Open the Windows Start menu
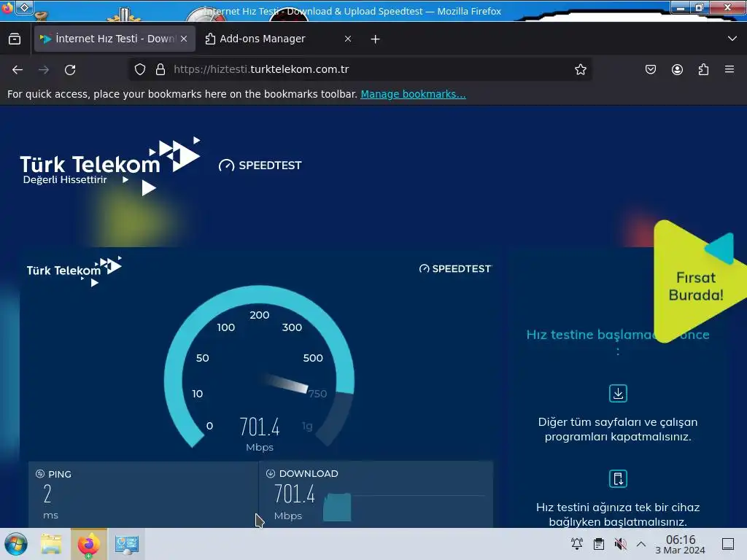 pyautogui.click(x=16, y=544)
